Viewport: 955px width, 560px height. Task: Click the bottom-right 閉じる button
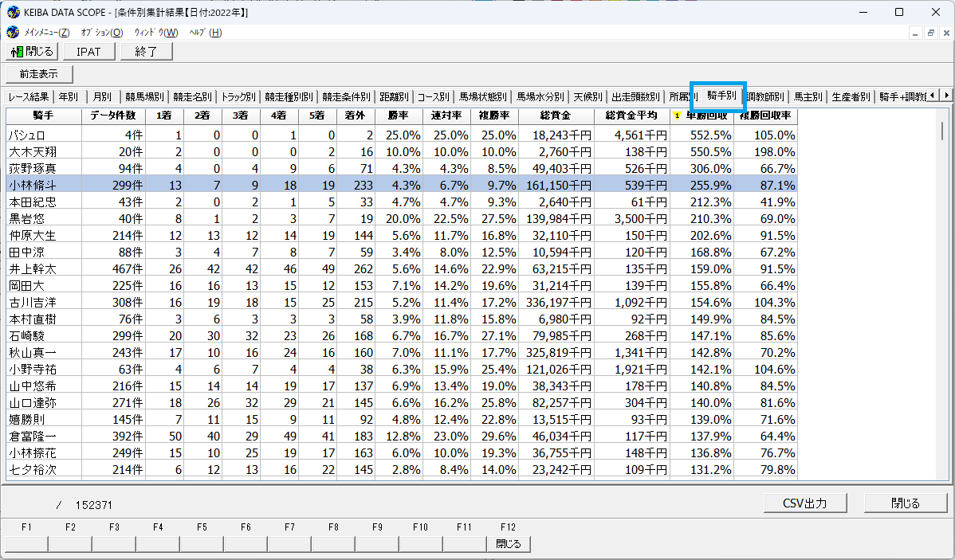(x=906, y=503)
